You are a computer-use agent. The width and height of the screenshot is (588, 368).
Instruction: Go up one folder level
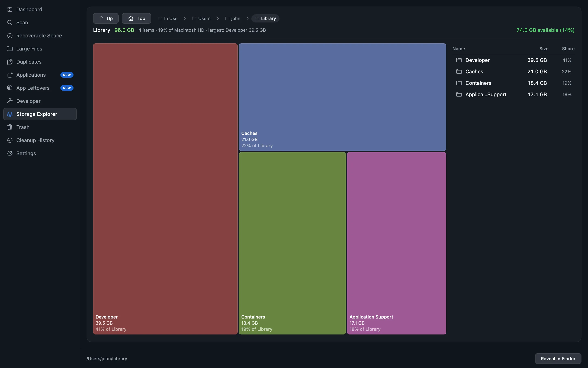(x=106, y=18)
